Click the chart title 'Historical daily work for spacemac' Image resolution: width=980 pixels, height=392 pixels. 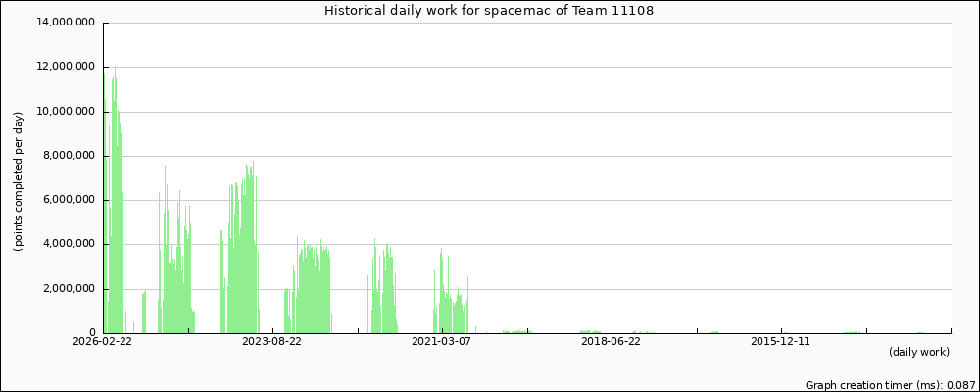point(489,11)
